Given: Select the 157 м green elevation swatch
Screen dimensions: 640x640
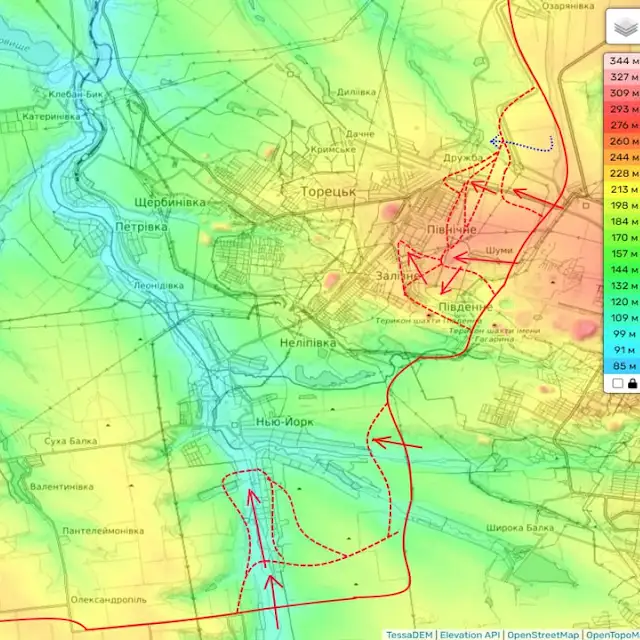Looking at the screenshot, I should coord(620,253).
